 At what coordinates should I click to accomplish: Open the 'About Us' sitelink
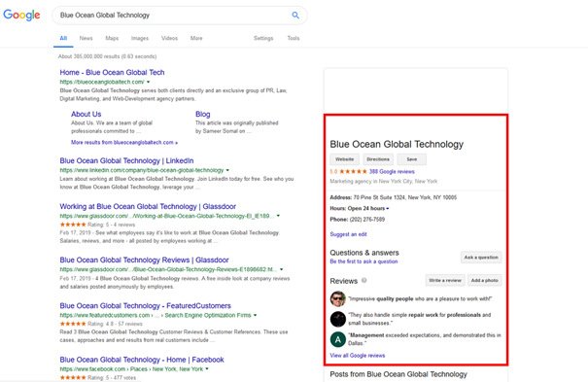click(86, 114)
